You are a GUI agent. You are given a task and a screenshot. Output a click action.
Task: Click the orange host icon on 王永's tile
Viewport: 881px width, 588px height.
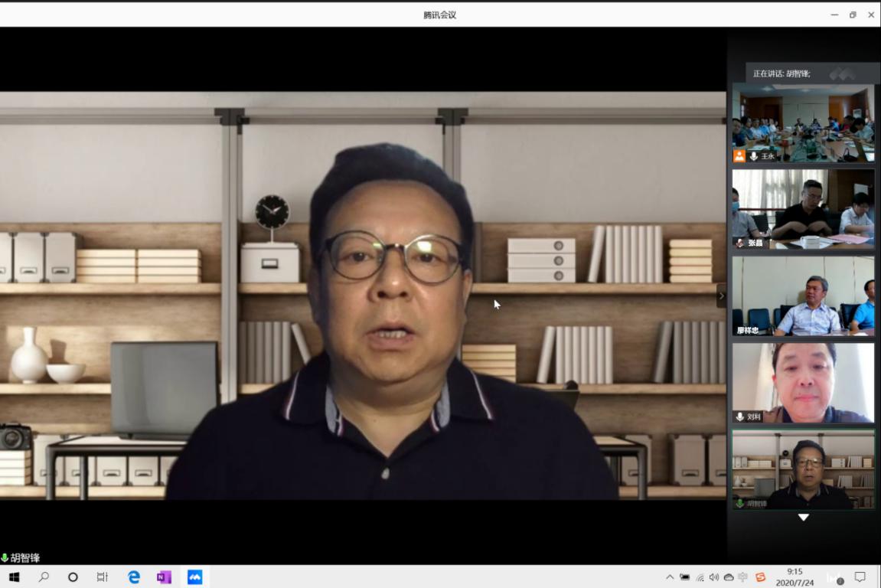[x=739, y=156]
